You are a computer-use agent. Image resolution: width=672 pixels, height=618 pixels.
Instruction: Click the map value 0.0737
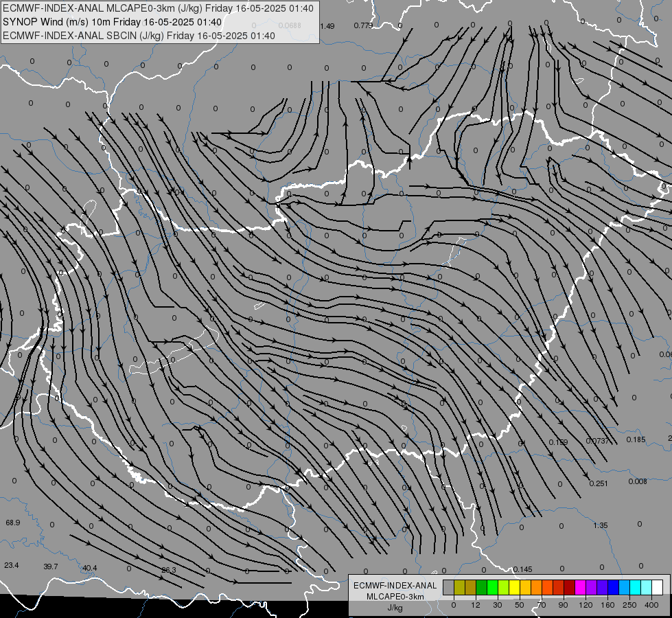[598, 441]
